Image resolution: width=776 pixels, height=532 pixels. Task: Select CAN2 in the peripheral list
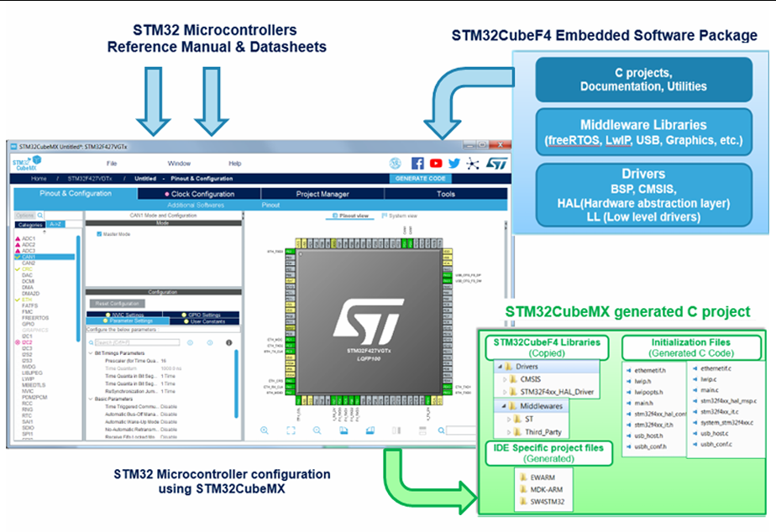point(29,263)
